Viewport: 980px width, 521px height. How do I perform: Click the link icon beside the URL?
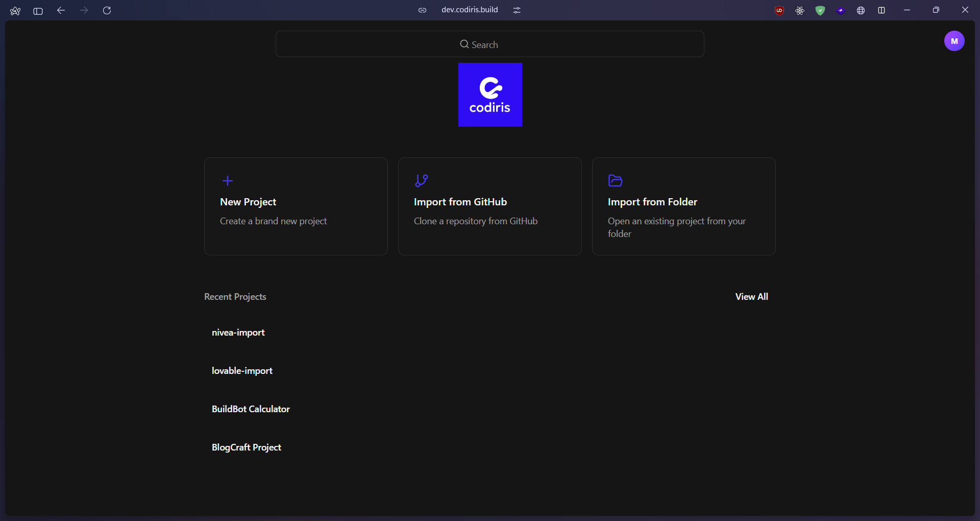pyautogui.click(x=422, y=10)
